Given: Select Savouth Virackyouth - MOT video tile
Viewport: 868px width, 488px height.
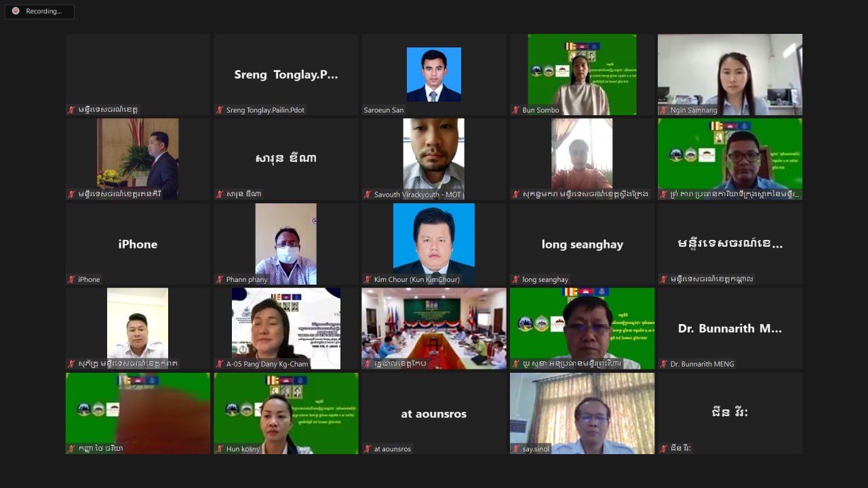Looking at the screenshot, I should click(x=434, y=159).
